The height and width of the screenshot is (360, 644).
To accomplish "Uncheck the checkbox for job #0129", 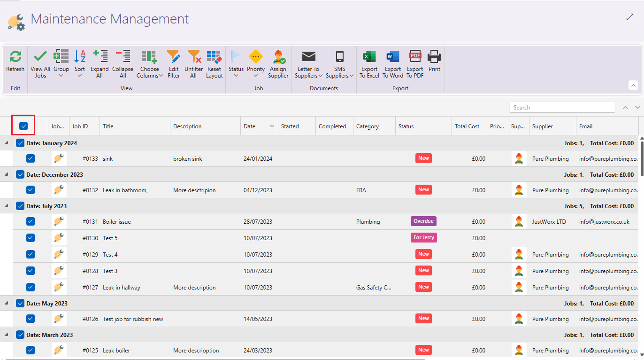I will [x=31, y=254].
